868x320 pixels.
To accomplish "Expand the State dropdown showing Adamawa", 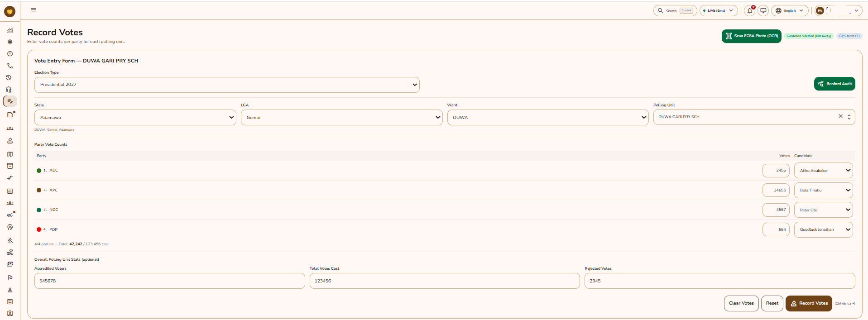I will [135, 118].
